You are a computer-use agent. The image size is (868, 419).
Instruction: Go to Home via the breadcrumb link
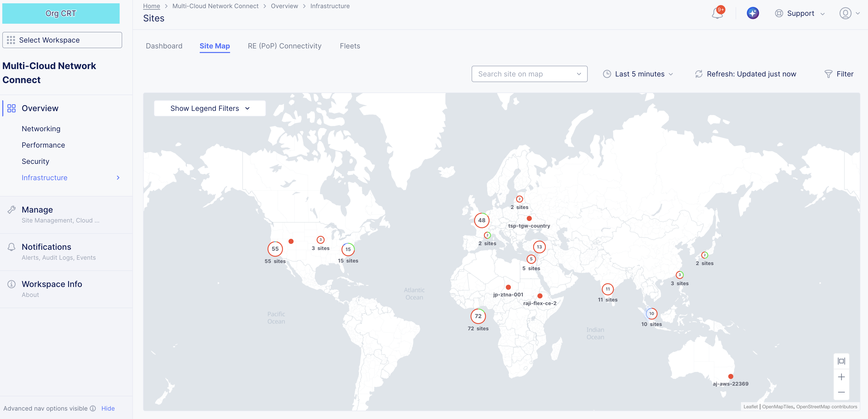pyautogui.click(x=151, y=6)
